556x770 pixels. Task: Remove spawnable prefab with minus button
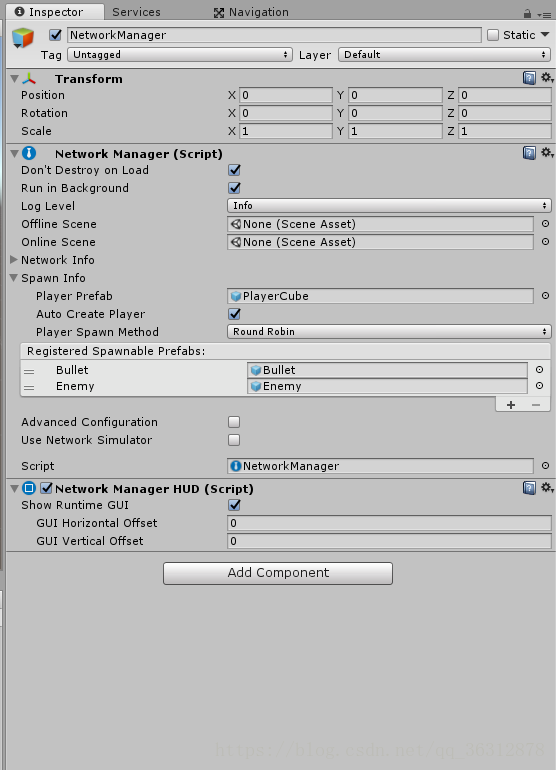click(x=536, y=405)
